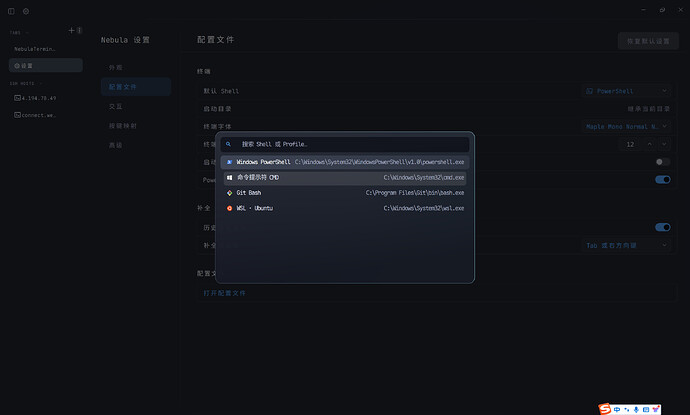Start voice input via microphone in IME bar
Viewport: 690px width, 415px height.
[636, 409]
